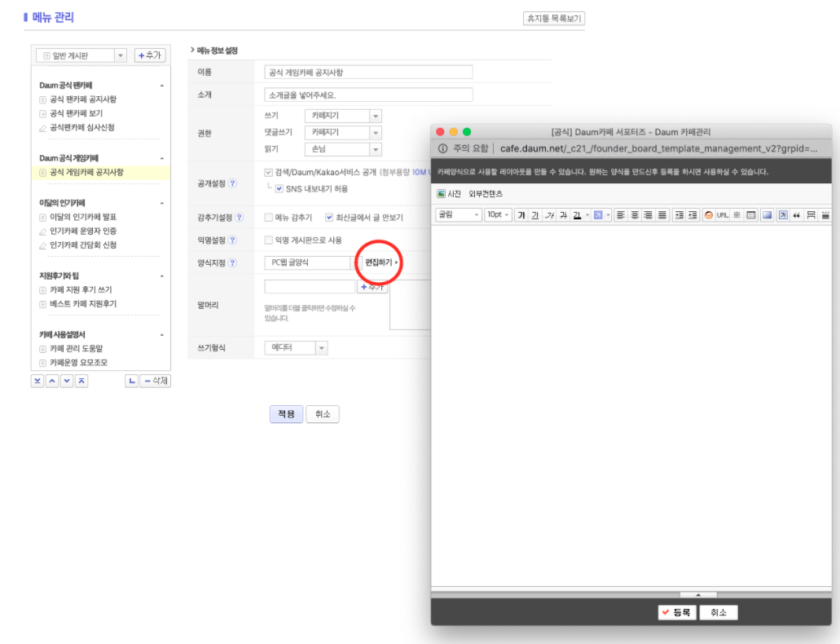The width and height of the screenshot is (840, 644).
Task: Click the 적용 apply button
Action: pos(286,414)
